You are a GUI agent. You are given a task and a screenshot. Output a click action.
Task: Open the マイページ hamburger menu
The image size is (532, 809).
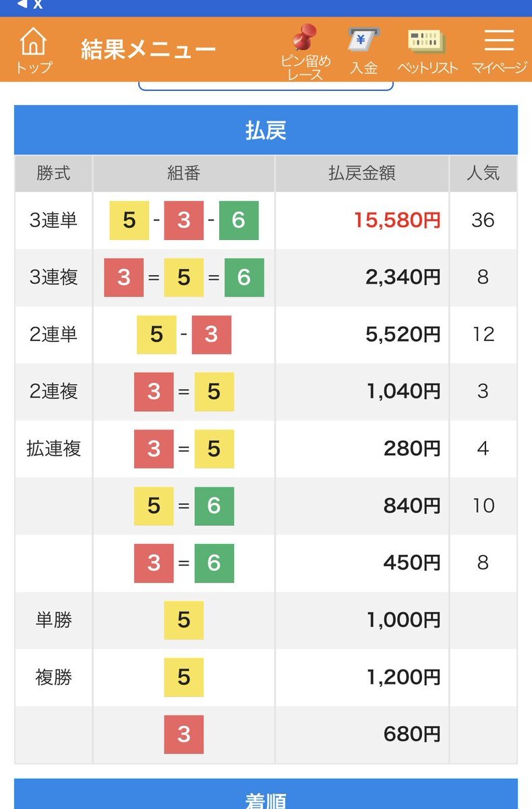point(499,51)
